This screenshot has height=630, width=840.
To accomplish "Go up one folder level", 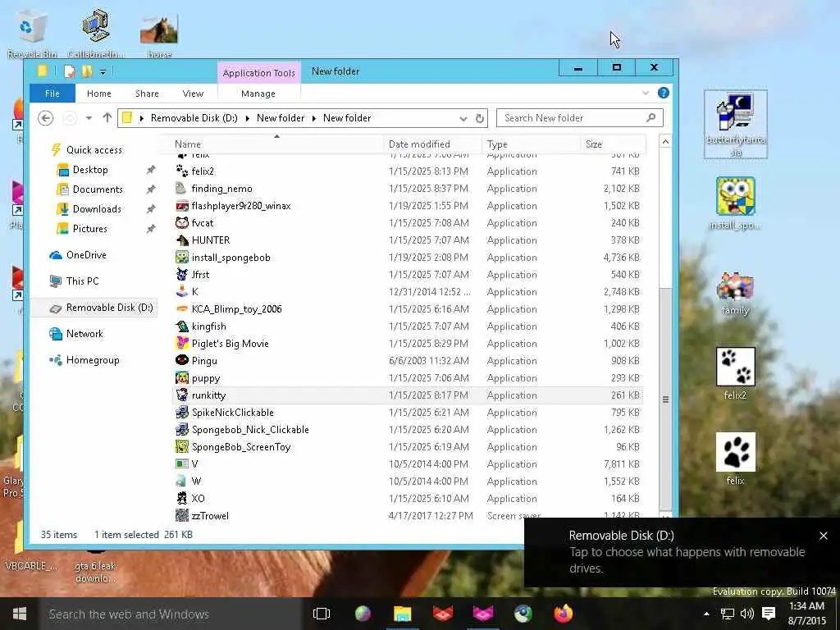I will click(x=107, y=118).
